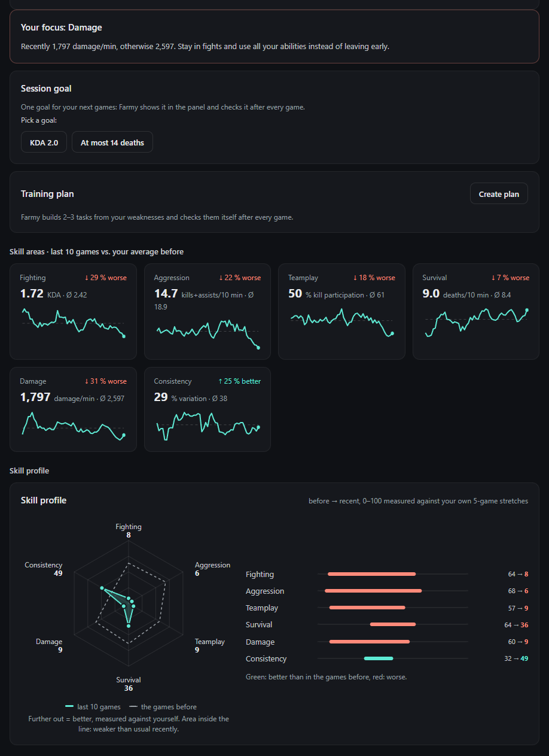Viewport: 549px width, 756px height.
Task: Click the Damage sparkline chart
Action: [x=73, y=425]
